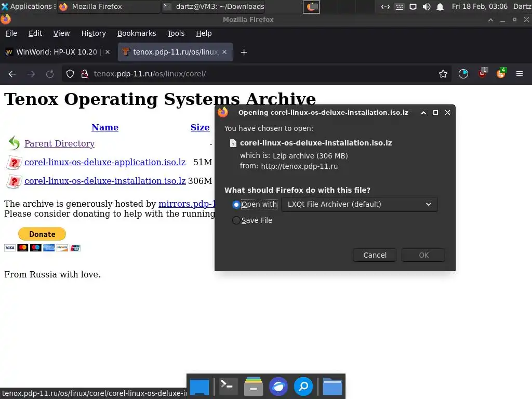532x399 pixels.
Task: Click the Parent Directory green arrow icon
Action: 14,143
